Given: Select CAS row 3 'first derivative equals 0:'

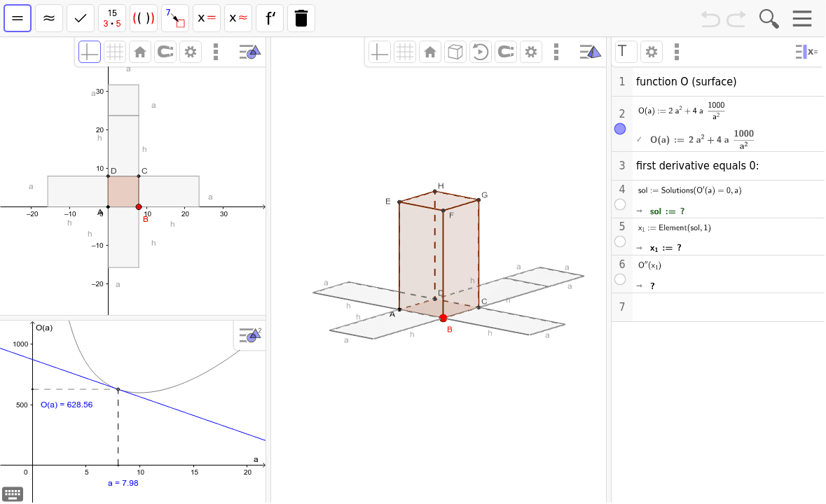Looking at the screenshot, I should click(698, 166).
